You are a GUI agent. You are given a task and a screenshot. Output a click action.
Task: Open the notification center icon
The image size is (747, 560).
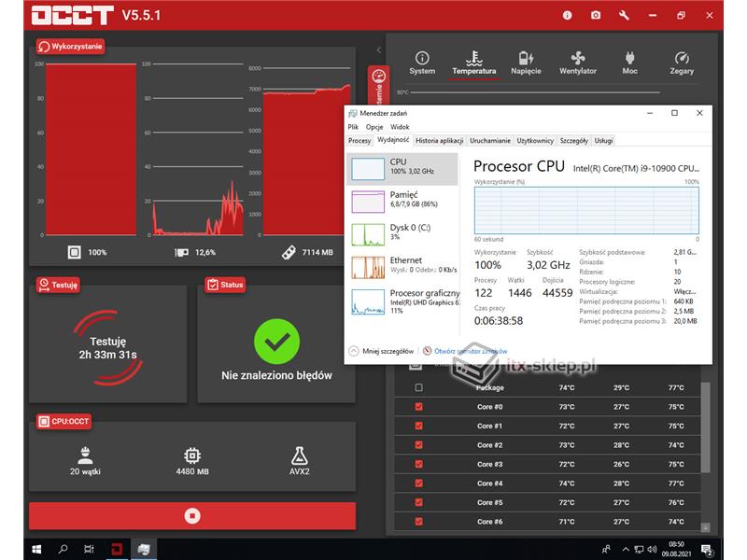coord(707,550)
